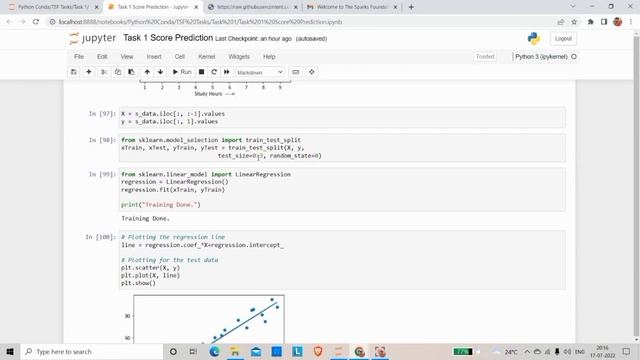640x360 pixels.
Task: Open the Windows Start menu
Action: (x=10, y=351)
